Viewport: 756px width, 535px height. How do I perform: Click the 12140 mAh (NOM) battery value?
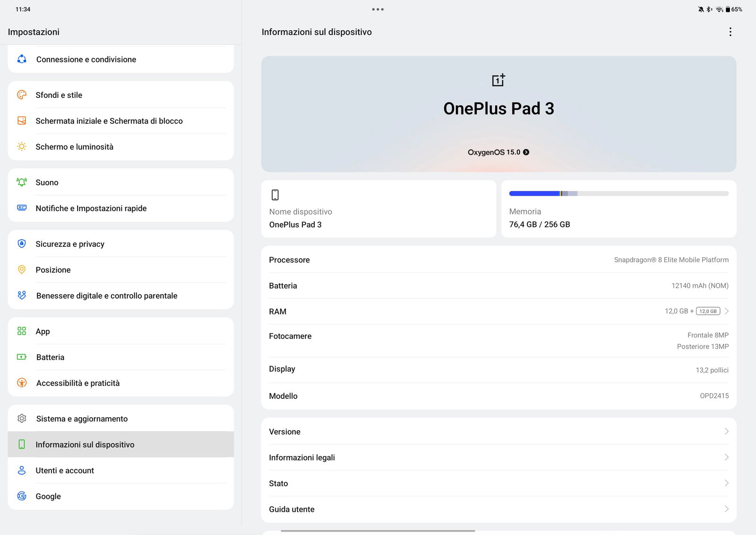pyautogui.click(x=700, y=285)
